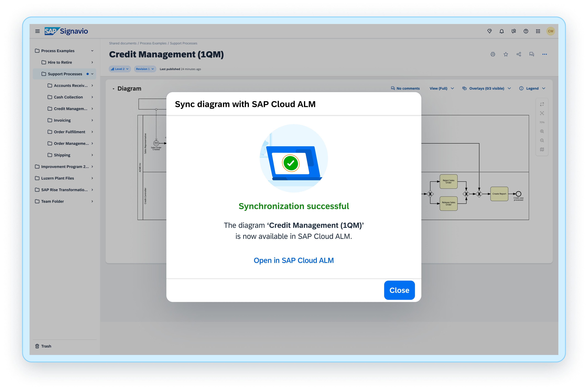Image resolution: width=588 pixels, height=390 pixels.
Task: Navigate to Process Examples breadcrumb
Action: (x=153, y=43)
